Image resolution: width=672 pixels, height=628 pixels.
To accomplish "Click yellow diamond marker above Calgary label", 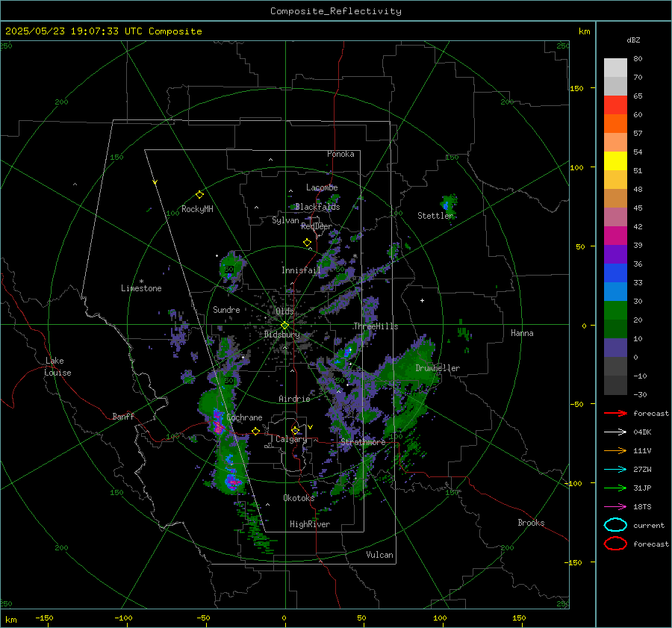I will (295, 430).
